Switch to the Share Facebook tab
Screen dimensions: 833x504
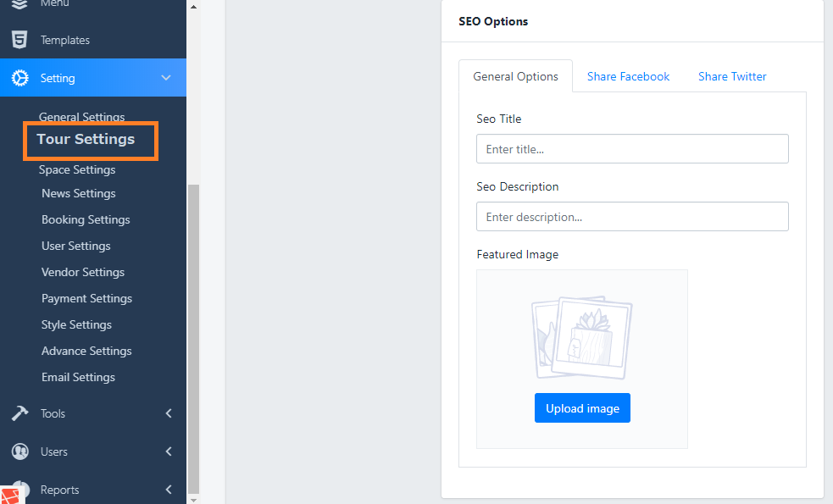[x=628, y=76]
